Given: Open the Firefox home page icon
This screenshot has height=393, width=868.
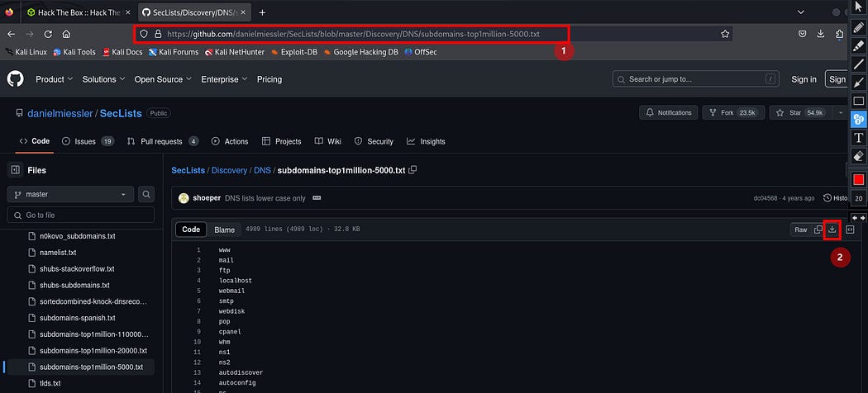Looking at the screenshot, I should coord(66,34).
